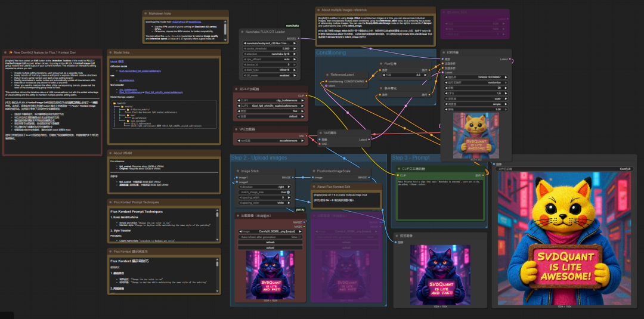Collapse the CLIP文本编码器 node via its dot
The width and height of the screenshot is (644, 319).
click(x=399, y=168)
